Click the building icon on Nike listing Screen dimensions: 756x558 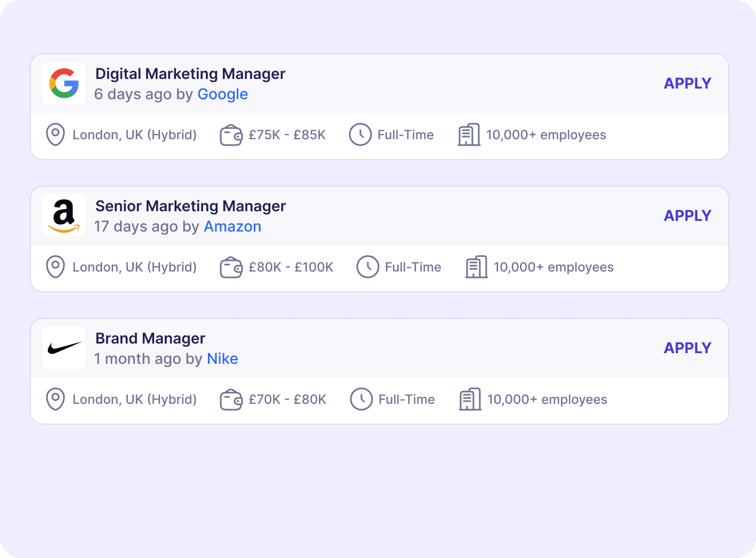click(470, 399)
